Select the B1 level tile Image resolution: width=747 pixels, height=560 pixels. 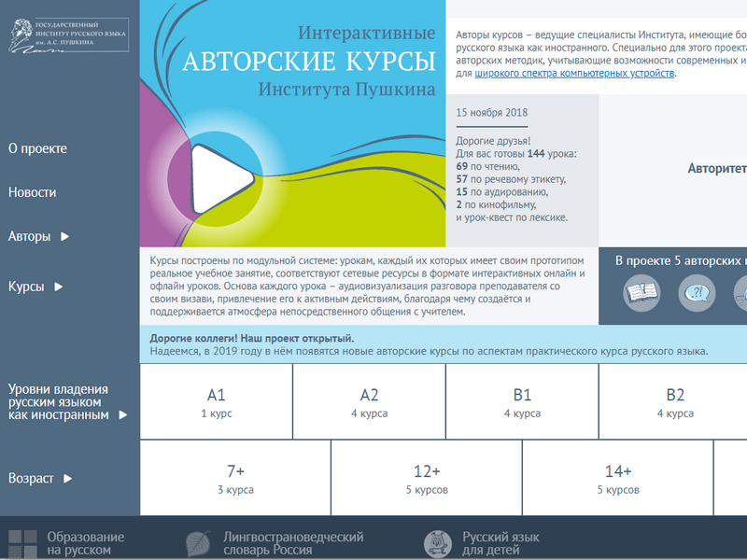pos(522,401)
